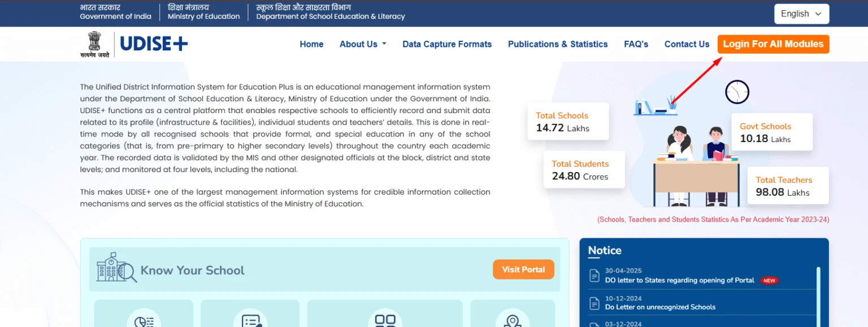Open the English language dropdown
868x327 pixels.
(801, 14)
